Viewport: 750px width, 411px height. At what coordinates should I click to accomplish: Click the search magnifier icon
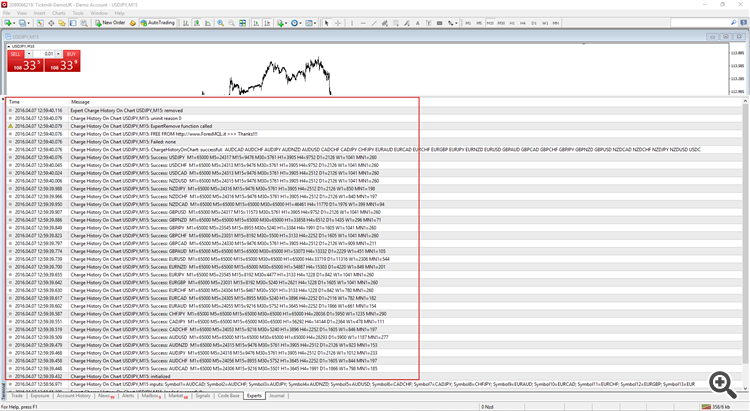[x=733, y=23]
